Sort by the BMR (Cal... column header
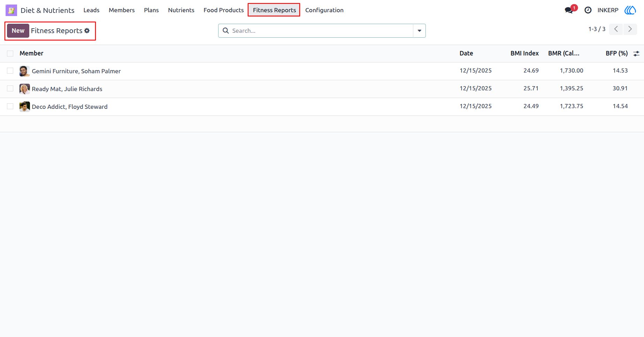 pyautogui.click(x=563, y=53)
